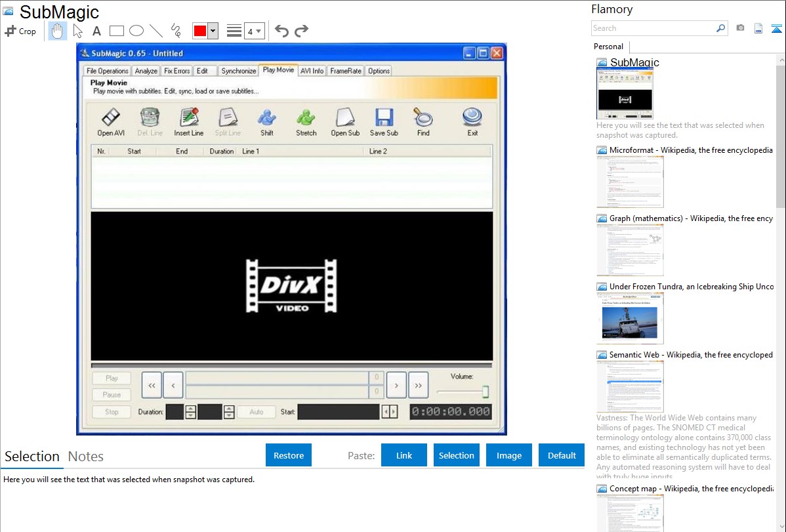The image size is (786, 532).
Task: Click the Split Line icon
Action: (x=228, y=122)
